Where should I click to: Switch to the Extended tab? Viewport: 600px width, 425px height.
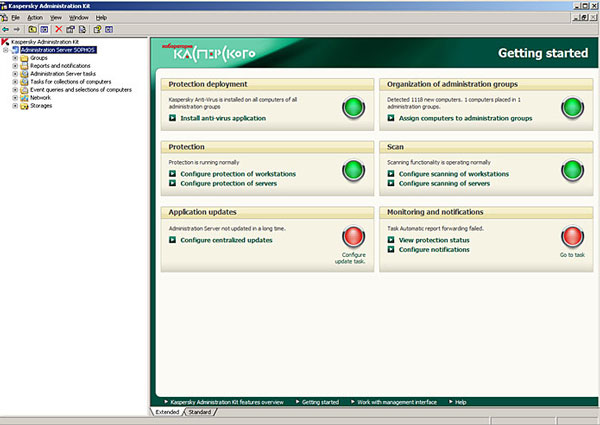[x=167, y=412]
